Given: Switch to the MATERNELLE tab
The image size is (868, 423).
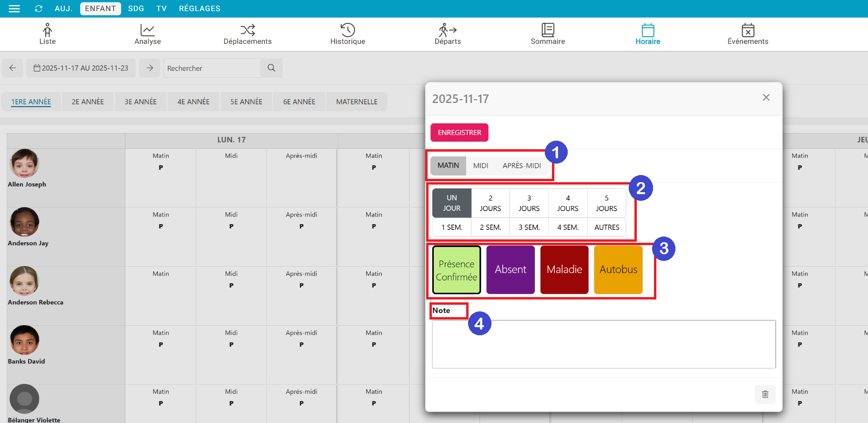Looking at the screenshot, I should [357, 102].
